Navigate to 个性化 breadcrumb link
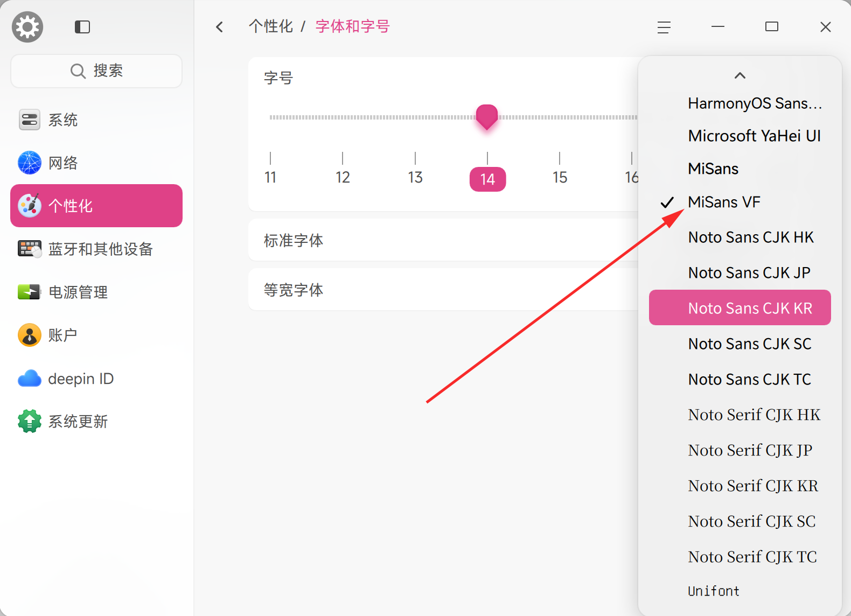This screenshot has height=616, width=851. [271, 26]
